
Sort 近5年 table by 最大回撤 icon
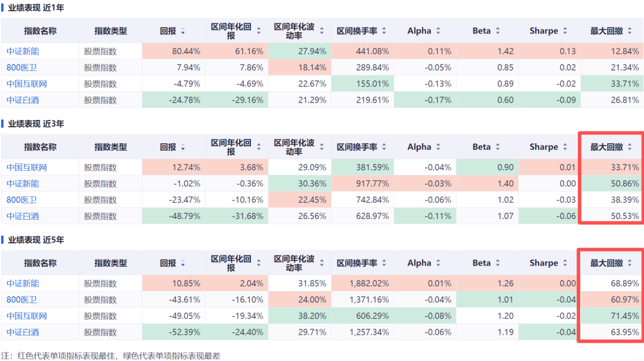point(630,263)
